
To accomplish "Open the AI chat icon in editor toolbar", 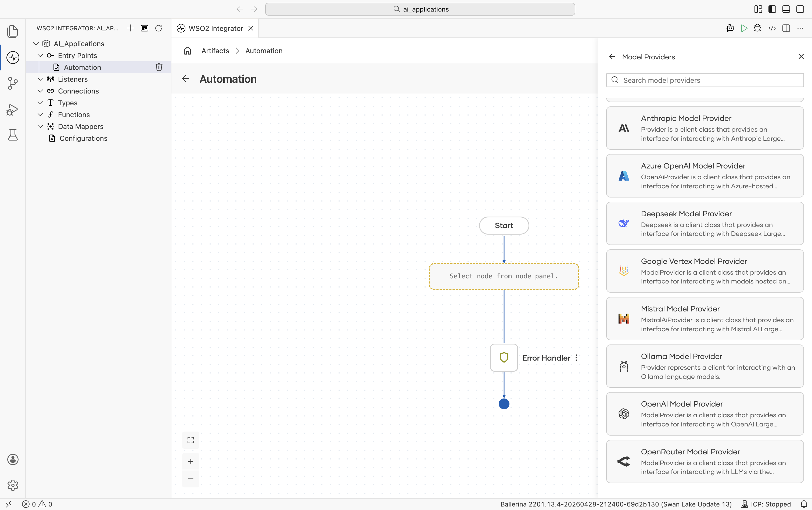I will click(730, 28).
